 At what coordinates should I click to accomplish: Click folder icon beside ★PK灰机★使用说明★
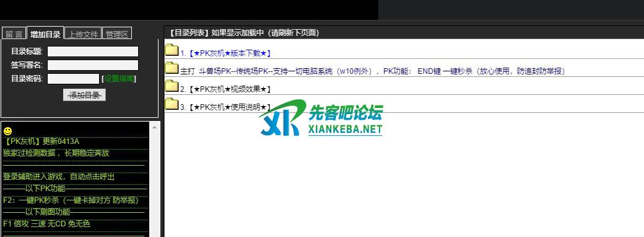click(172, 104)
